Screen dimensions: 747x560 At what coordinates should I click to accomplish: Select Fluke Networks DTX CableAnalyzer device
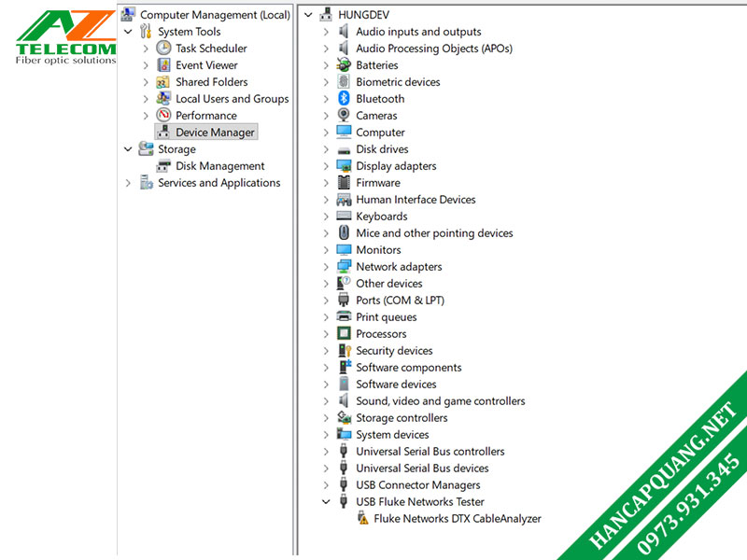458,518
